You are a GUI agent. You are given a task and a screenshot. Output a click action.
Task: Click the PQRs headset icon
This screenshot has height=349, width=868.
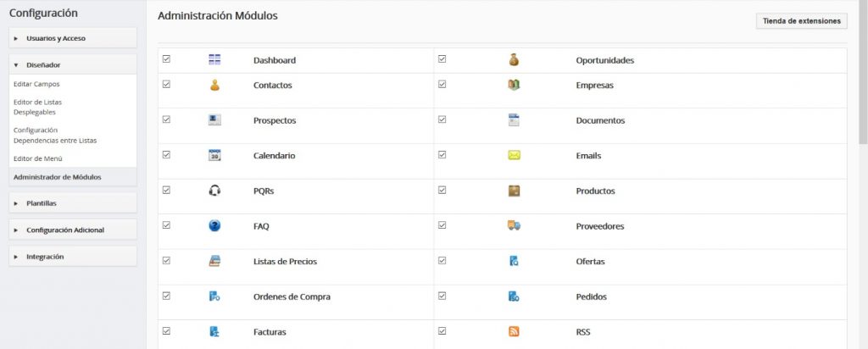(x=214, y=191)
